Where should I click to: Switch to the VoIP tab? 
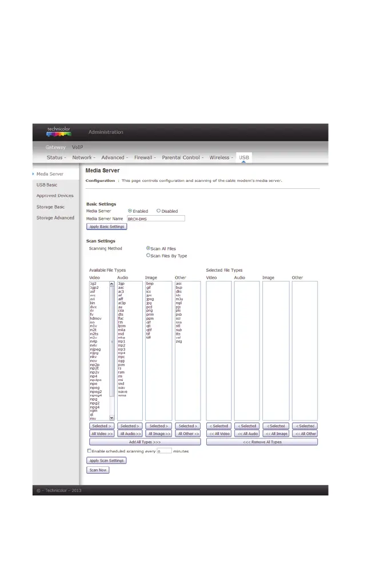(77, 147)
